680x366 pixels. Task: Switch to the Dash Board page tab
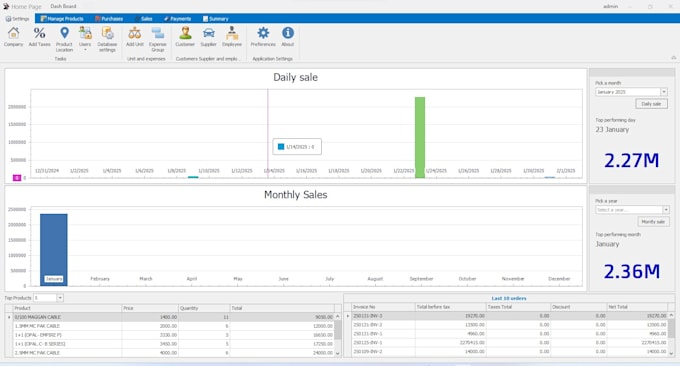(63, 7)
